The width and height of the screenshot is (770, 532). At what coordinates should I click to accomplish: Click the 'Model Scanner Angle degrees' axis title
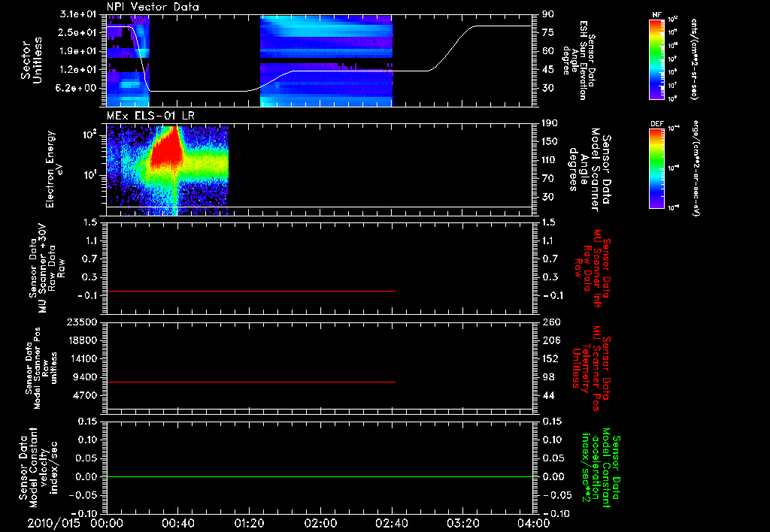tap(590, 169)
